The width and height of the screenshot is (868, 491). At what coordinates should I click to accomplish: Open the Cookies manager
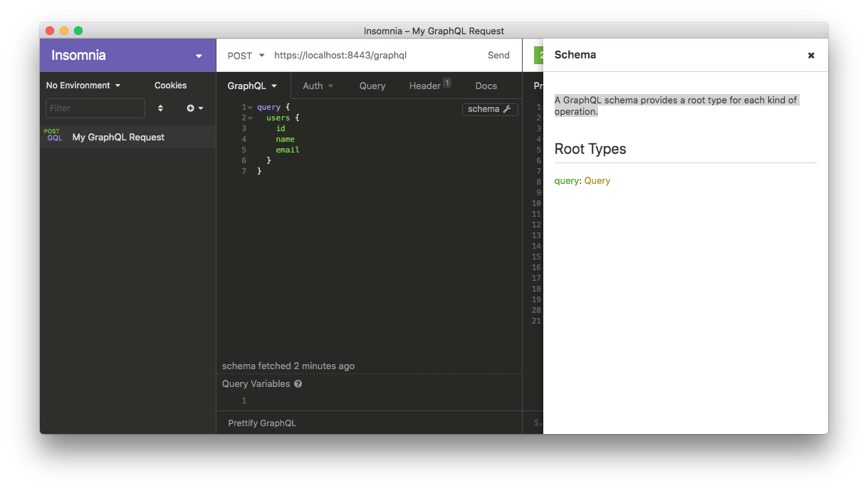[171, 86]
